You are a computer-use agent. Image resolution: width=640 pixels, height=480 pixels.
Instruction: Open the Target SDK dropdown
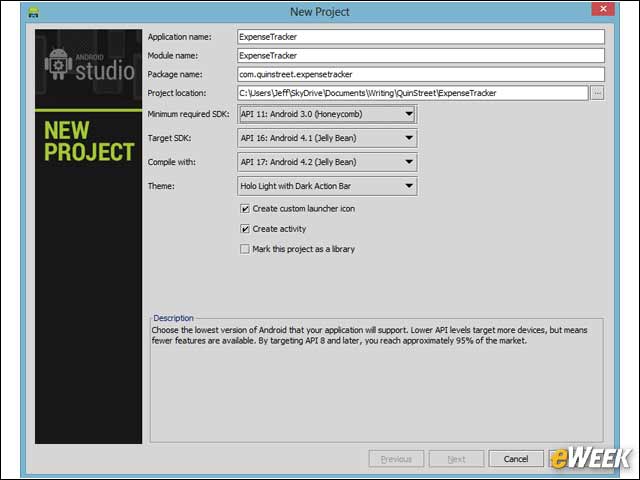tap(327, 138)
